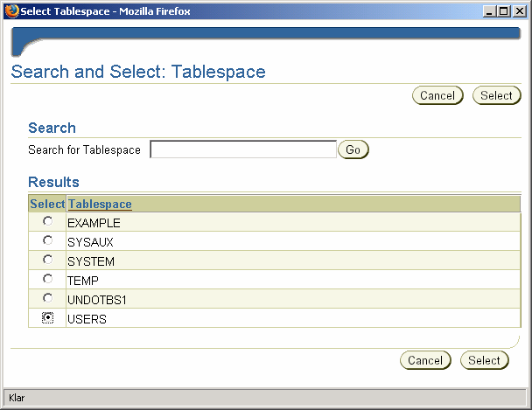
Task: Click the Search section heading
Action: point(52,128)
